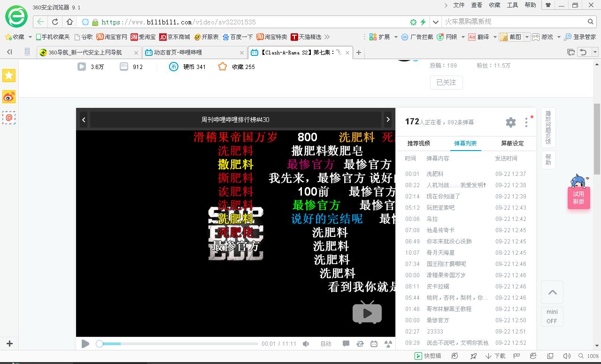This screenshot has width=601, height=364.
Task: Go to next video in the playlist bar
Action: coord(388,120)
